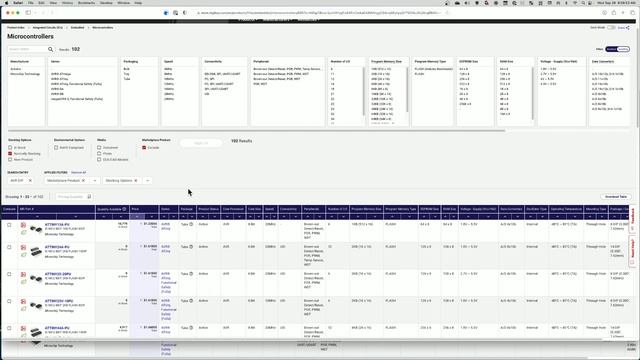Uncheck the Normally Stocking checkbox
640x360 pixels.
(10, 154)
